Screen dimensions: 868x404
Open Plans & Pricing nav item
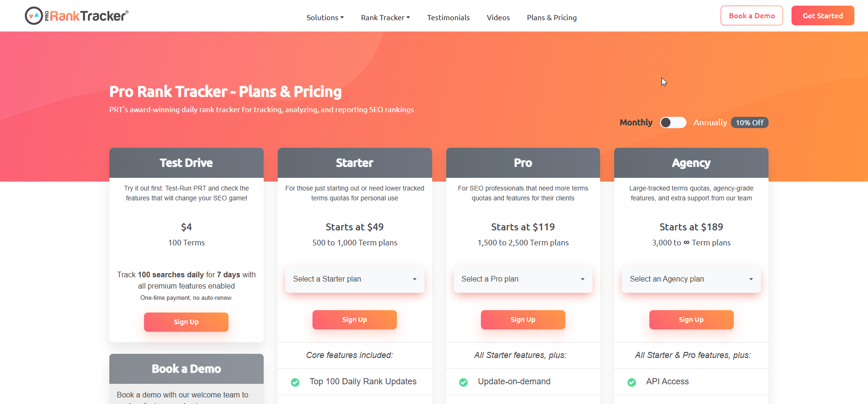coord(551,18)
